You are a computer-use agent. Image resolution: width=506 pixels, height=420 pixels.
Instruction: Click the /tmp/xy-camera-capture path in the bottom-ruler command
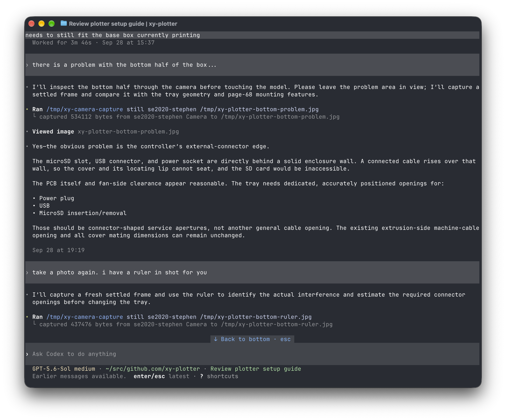click(x=84, y=317)
